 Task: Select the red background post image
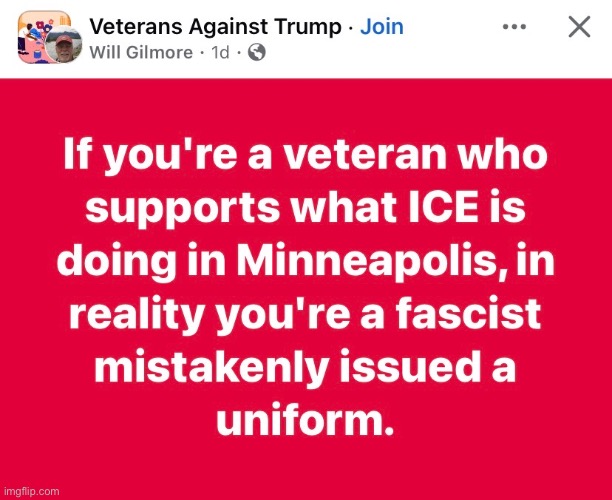coord(306,289)
